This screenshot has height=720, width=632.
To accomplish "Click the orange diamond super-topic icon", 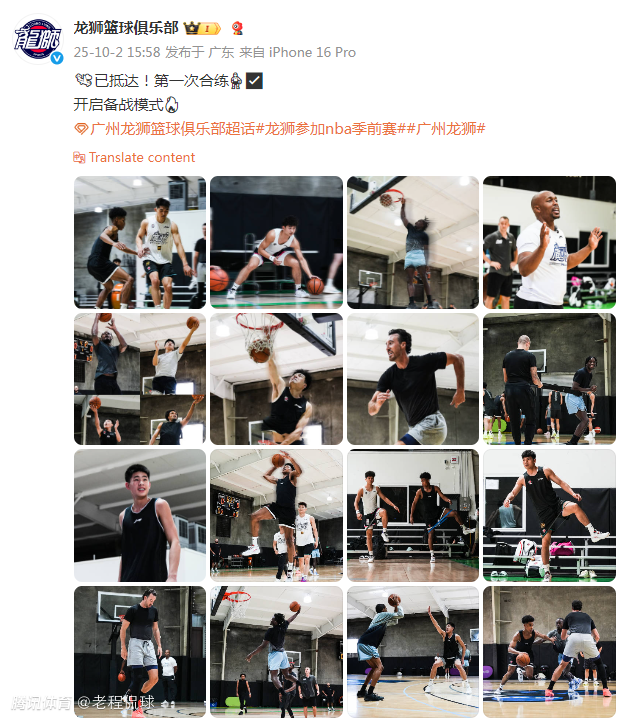I will tap(81, 129).
